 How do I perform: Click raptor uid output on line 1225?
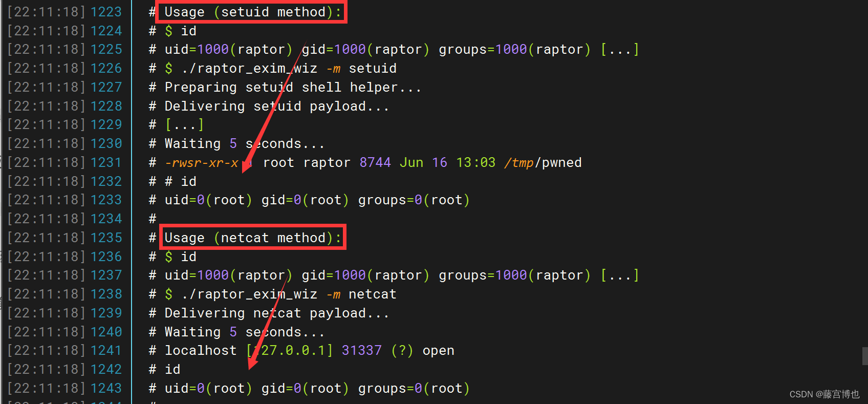click(402, 49)
